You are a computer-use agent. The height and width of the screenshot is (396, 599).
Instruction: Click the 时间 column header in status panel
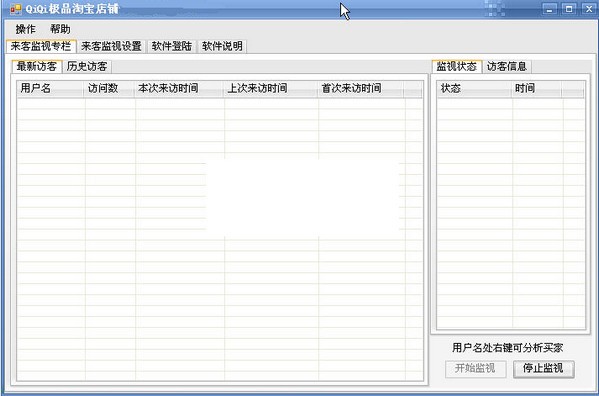537,89
